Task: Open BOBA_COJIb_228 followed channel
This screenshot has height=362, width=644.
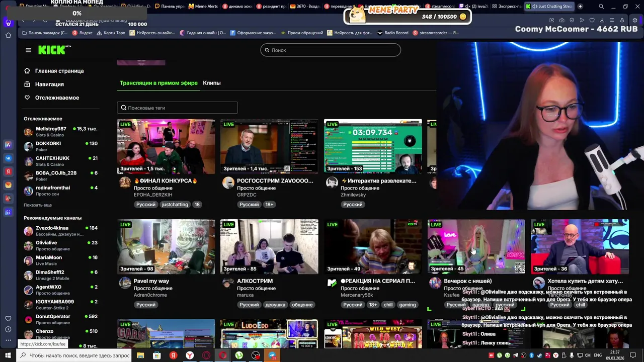Action: click(60, 175)
